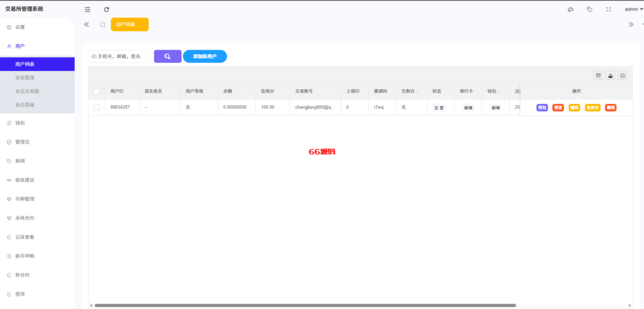The width and height of the screenshot is (644, 309).
Task: Click the 添加新用户 button
Action: coord(205,56)
